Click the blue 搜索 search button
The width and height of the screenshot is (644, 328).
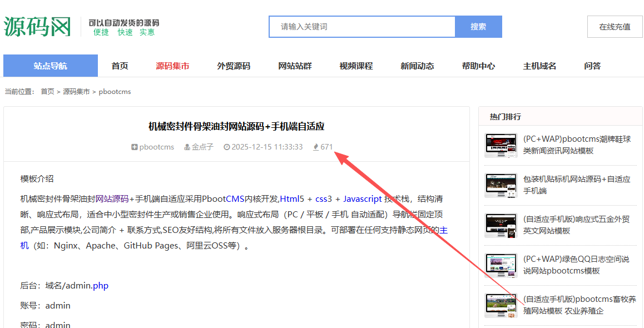coord(478,26)
